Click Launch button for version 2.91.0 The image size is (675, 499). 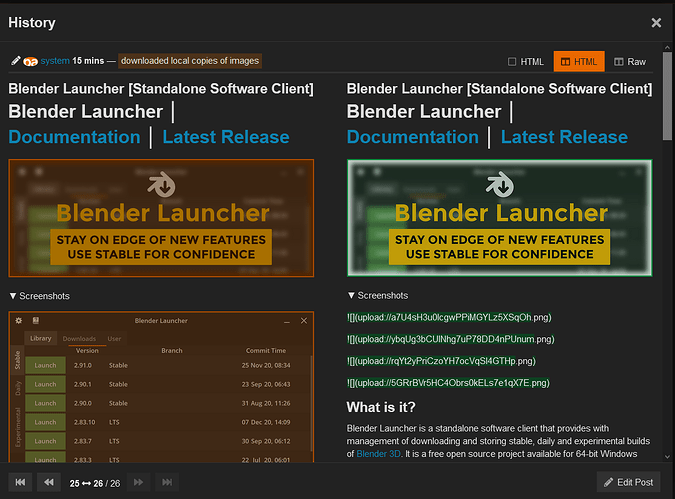pos(45,365)
